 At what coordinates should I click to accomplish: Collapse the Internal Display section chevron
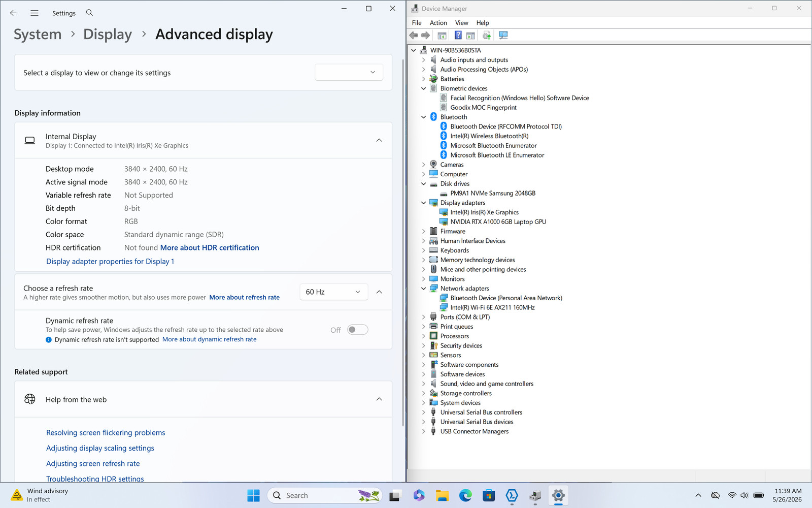click(379, 140)
